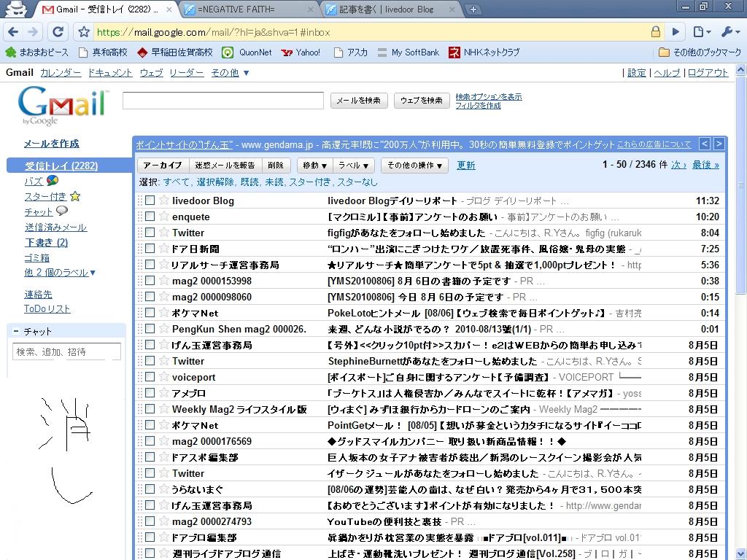
Task: Open the NHKネットクラブ bookmark
Action: pos(484,52)
